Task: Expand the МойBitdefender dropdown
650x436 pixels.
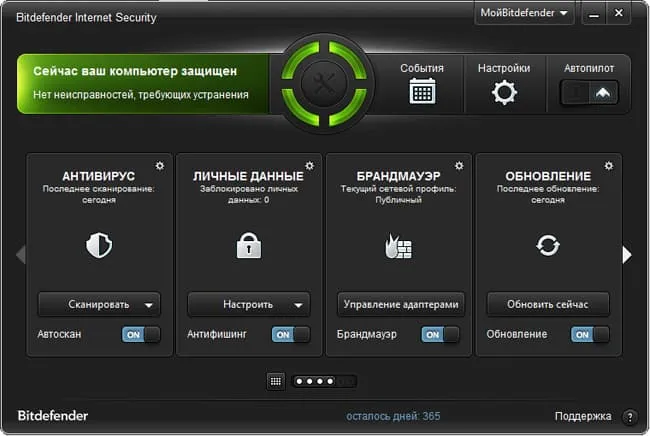Action: tap(524, 13)
